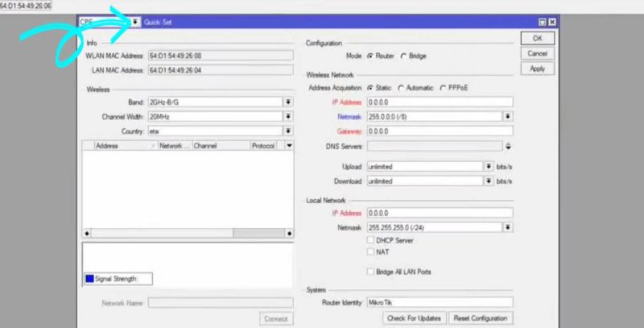Sort by the Address column header
This screenshot has height=328, width=644.
(x=121, y=146)
